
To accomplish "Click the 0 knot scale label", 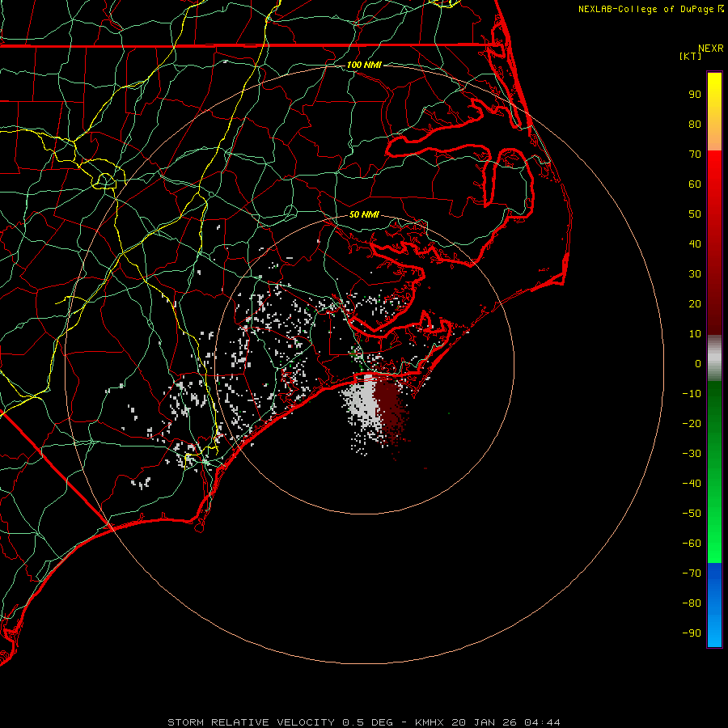I will [x=698, y=364].
